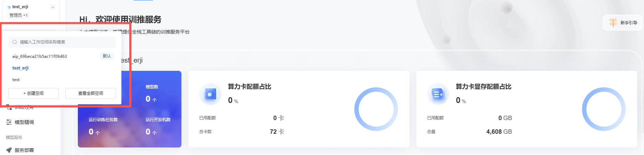Click the 模型精调 sliders icon

tap(9, 122)
